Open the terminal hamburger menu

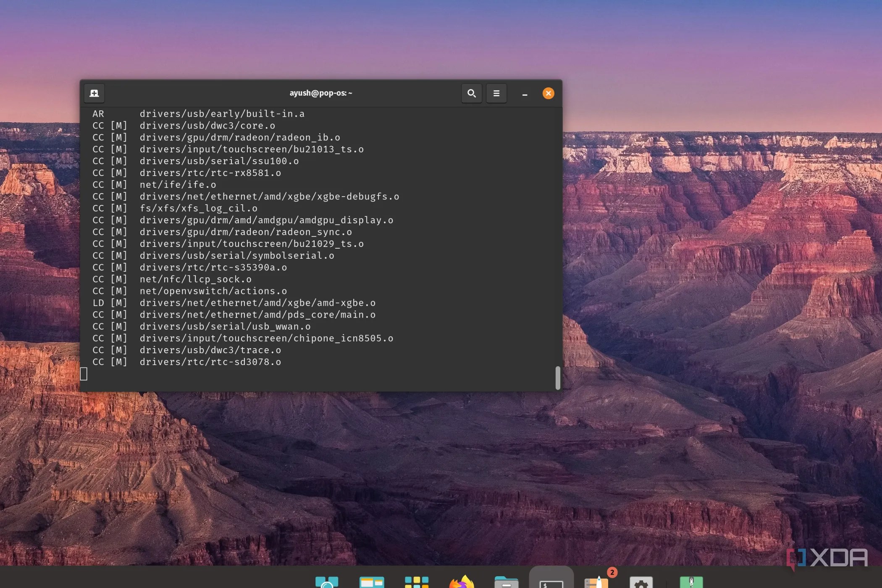coord(496,93)
